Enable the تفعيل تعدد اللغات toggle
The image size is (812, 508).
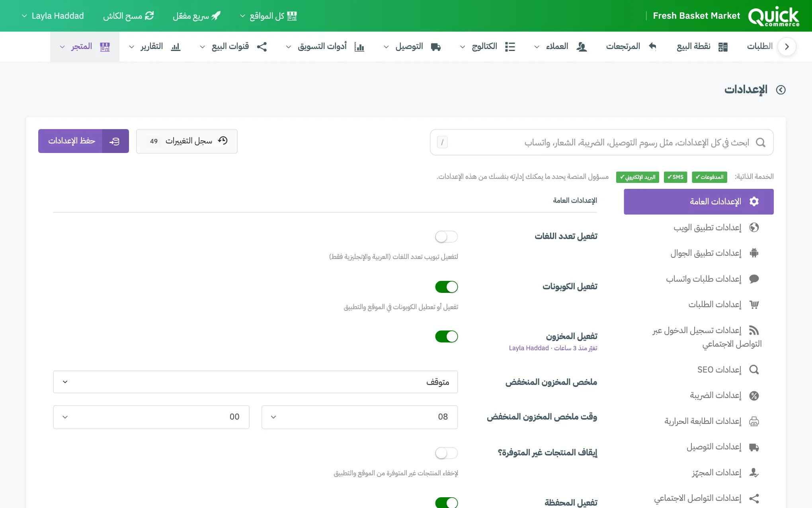coord(447,237)
